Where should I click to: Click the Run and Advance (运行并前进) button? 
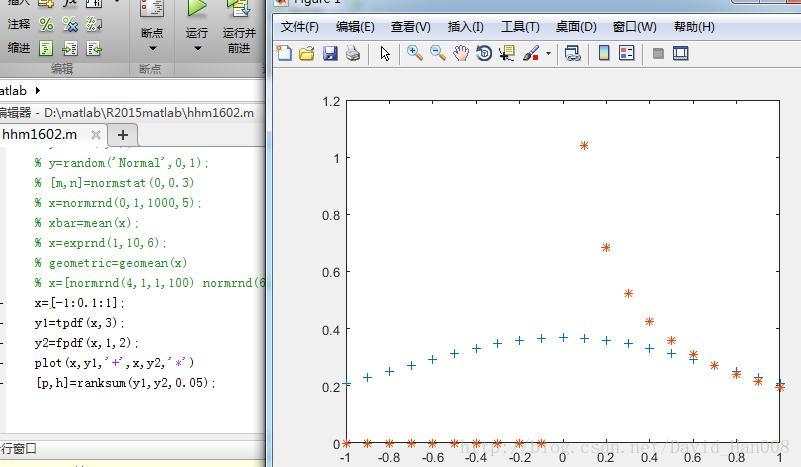tap(239, 27)
